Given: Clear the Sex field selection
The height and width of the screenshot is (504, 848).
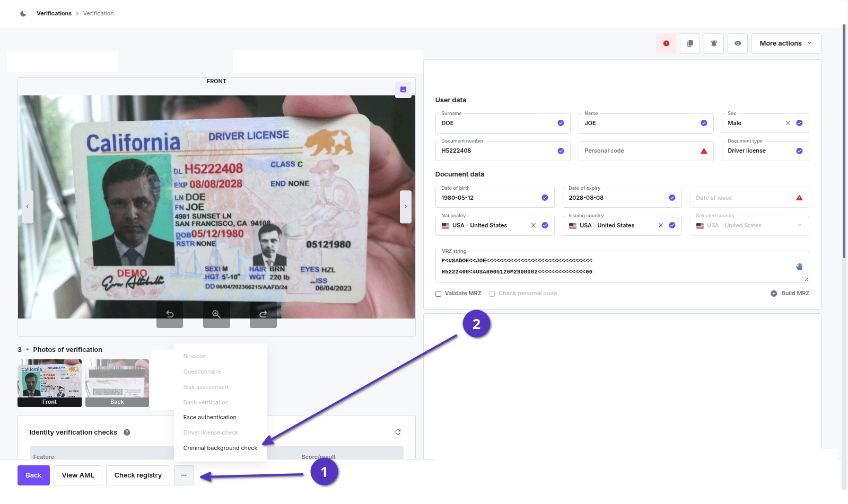Looking at the screenshot, I should click(x=788, y=123).
